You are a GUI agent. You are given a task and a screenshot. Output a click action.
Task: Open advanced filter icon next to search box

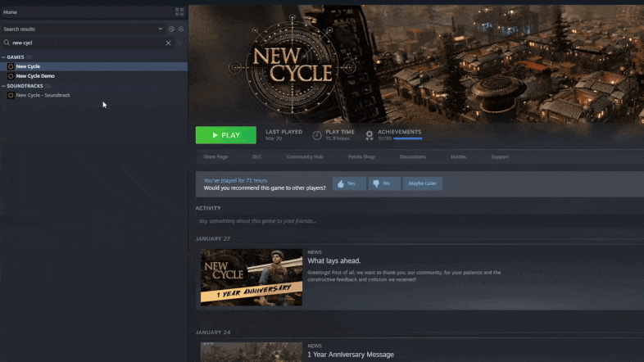tap(179, 43)
